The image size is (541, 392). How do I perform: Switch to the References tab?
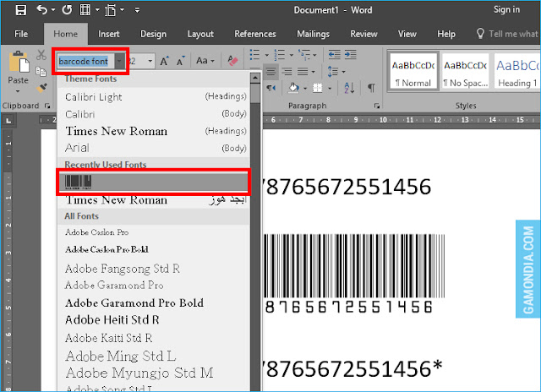[255, 34]
